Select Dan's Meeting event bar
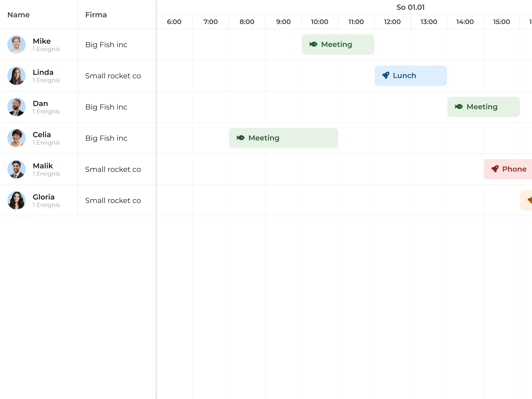The height and width of the screenshot is (399, 532). coord(483,107)
